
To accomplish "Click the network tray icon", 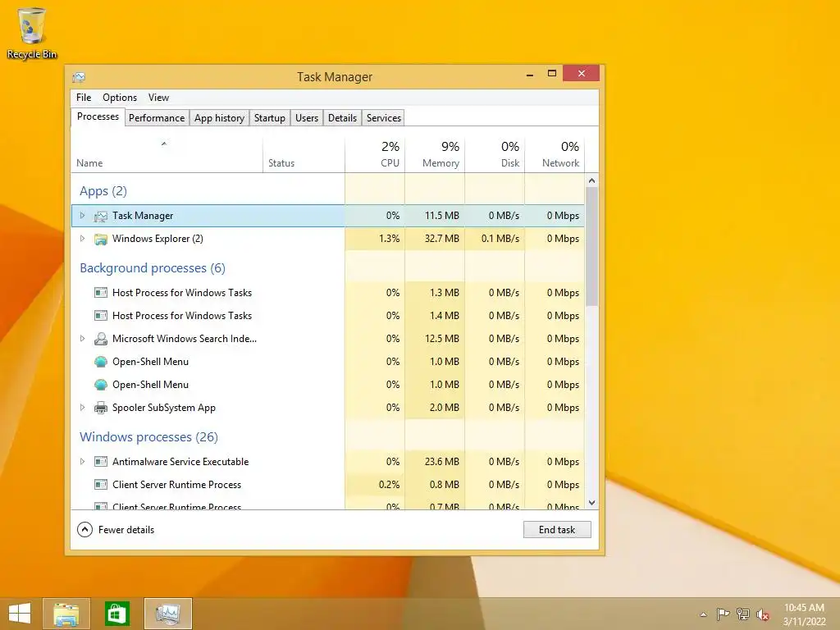I will click(x=743, y=614).
